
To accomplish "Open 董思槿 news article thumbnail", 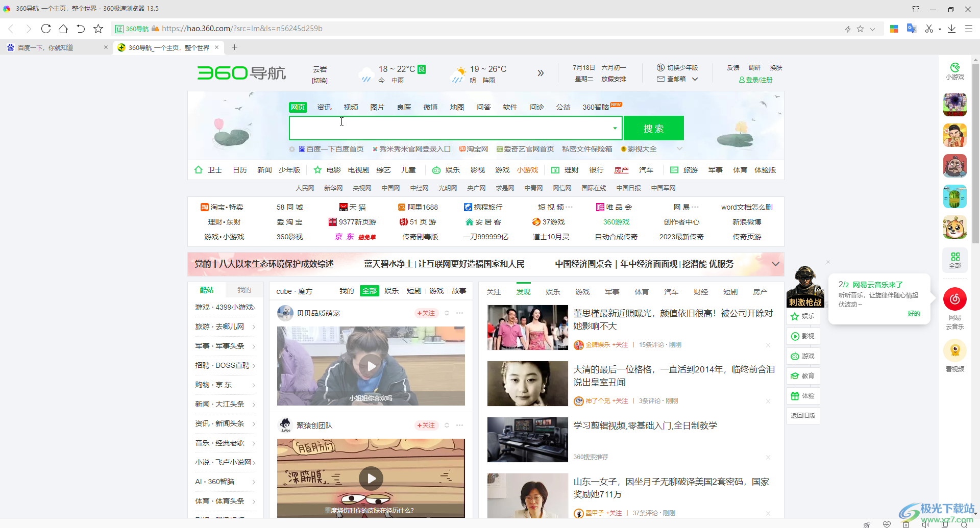I will coord(527,328).
